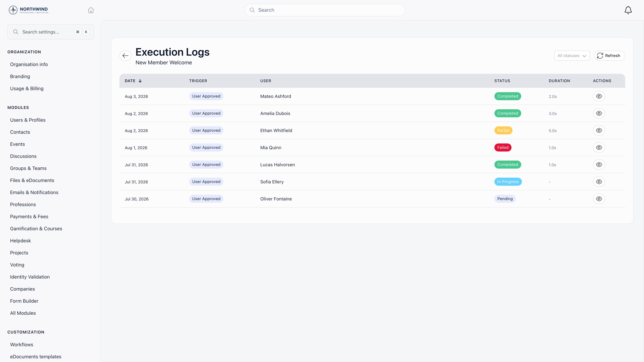Click the User Approved tag for Mia Quinn
The image size is (644, 362).
(206, 147)
